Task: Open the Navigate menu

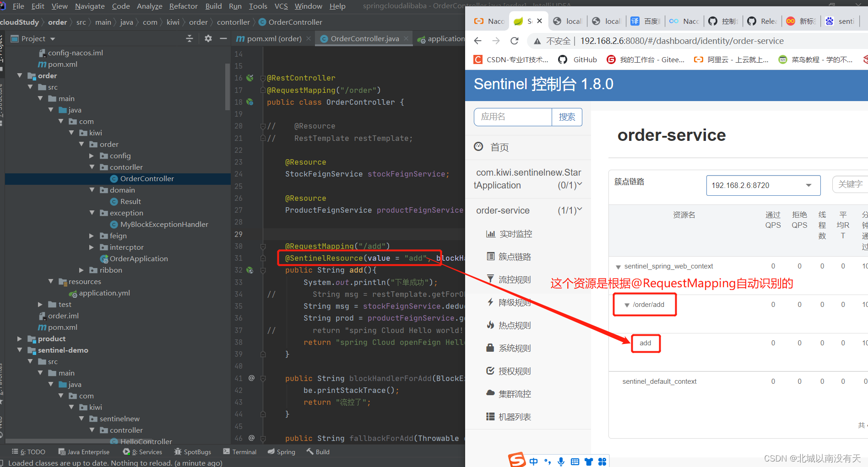Action: 90,6
